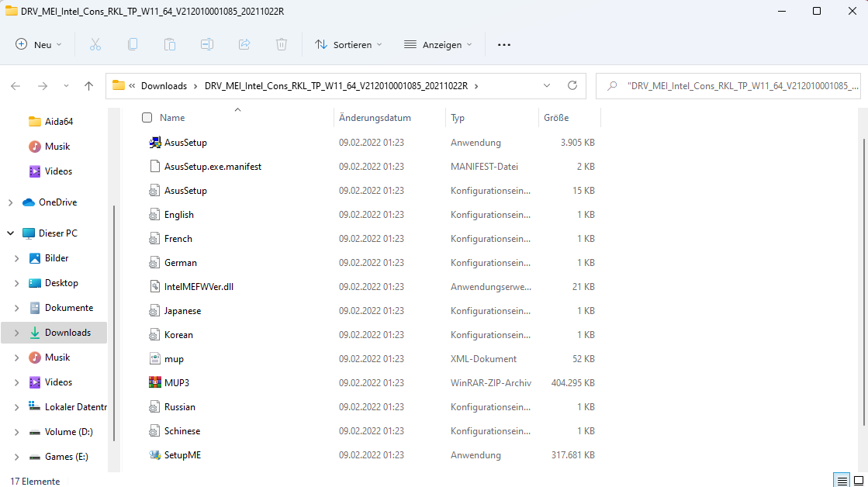Viewport: 868px width, 487px height.
Task: Click the Dieser PC monitor icon
Action: tap(28, 233)
